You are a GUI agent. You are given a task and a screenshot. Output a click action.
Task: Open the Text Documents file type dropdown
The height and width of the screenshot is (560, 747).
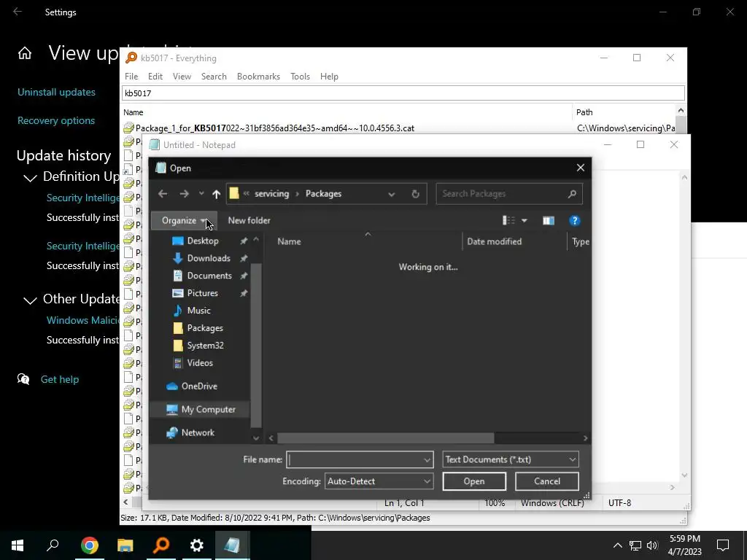point(511,459)
